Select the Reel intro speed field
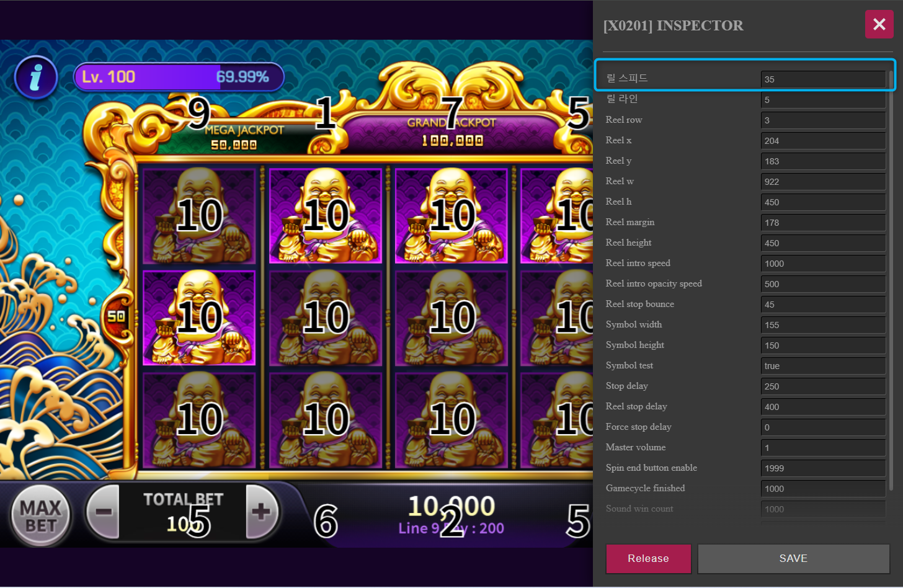 [823, 264]
